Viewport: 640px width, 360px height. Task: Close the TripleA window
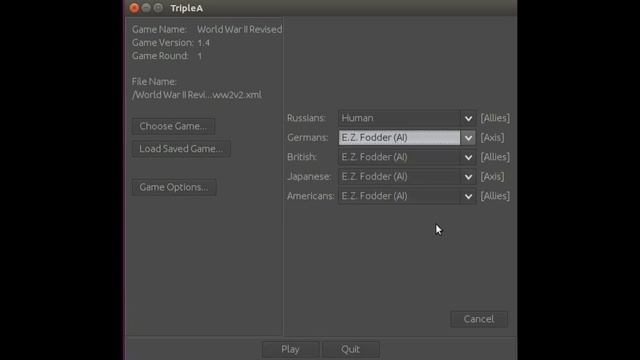tap(134, 8)
